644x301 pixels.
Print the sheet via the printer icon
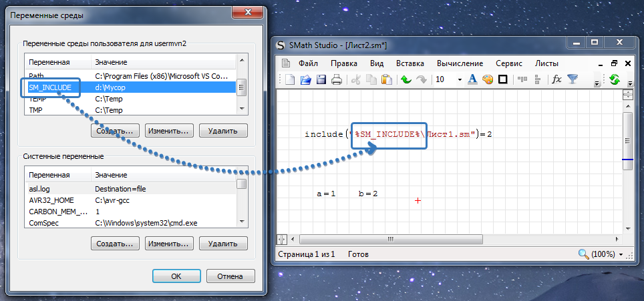(337, 79)
